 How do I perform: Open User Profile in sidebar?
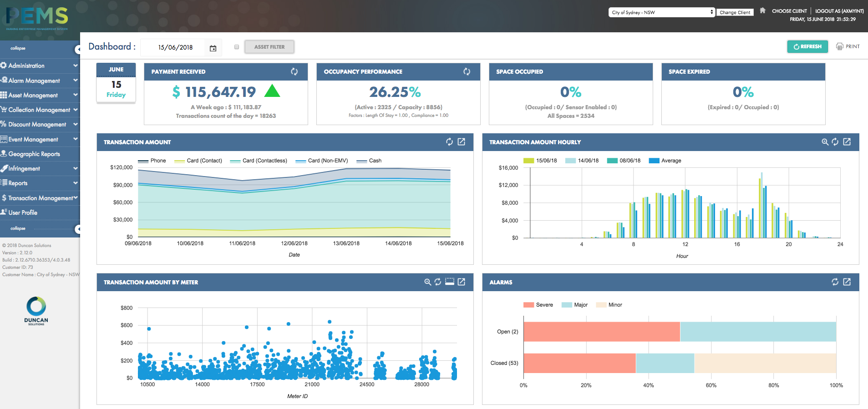coord(23,212)
